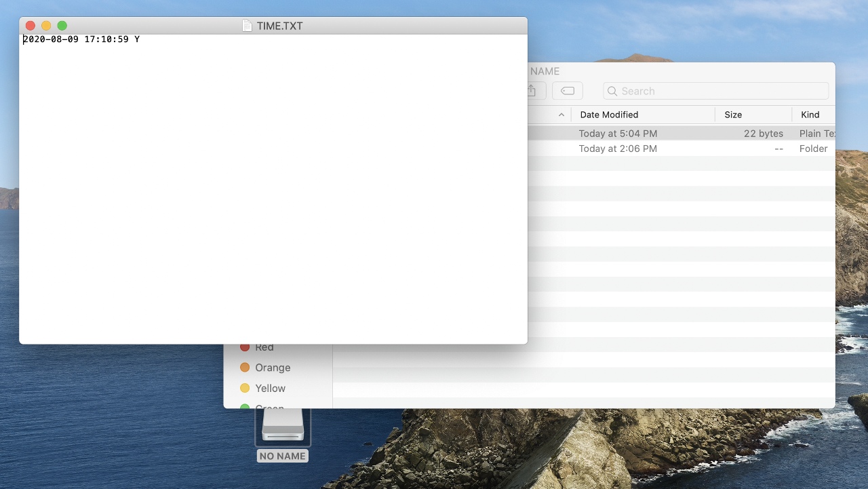Focus the Finder Search field
The image size is (868, 489).
tap(719, 91)
